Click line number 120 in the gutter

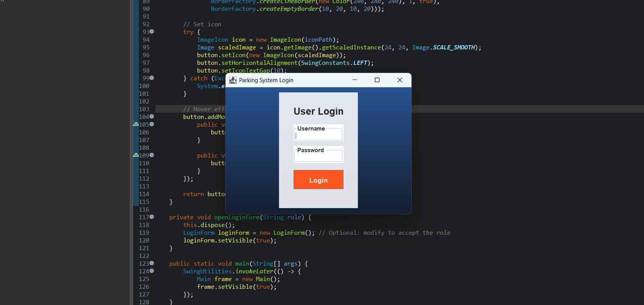pos(144,240)
